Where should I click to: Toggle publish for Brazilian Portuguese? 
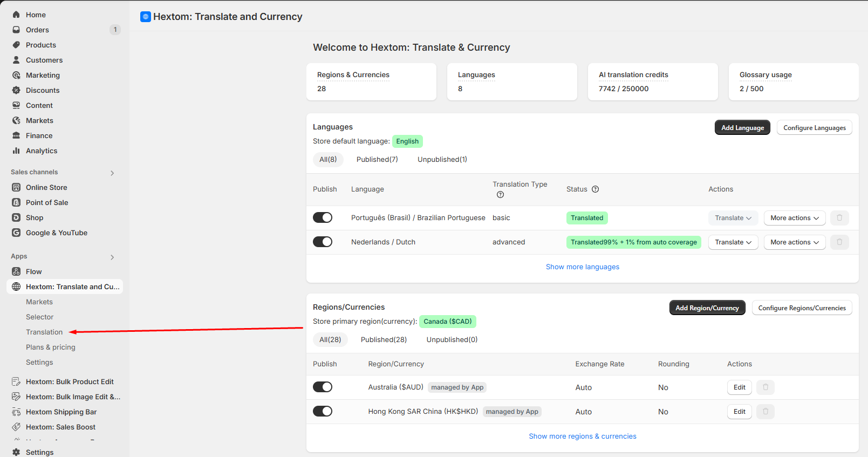coord(323,217)
